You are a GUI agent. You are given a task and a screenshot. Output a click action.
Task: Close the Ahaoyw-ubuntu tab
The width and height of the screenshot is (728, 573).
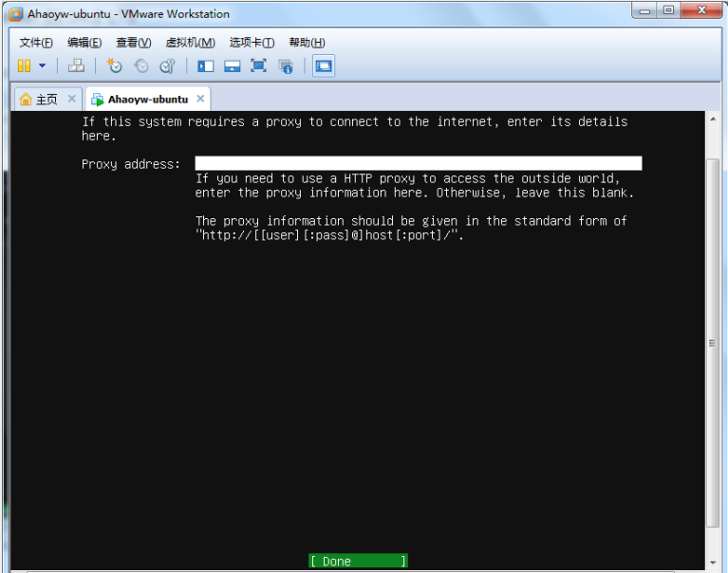tap(199, 99)
